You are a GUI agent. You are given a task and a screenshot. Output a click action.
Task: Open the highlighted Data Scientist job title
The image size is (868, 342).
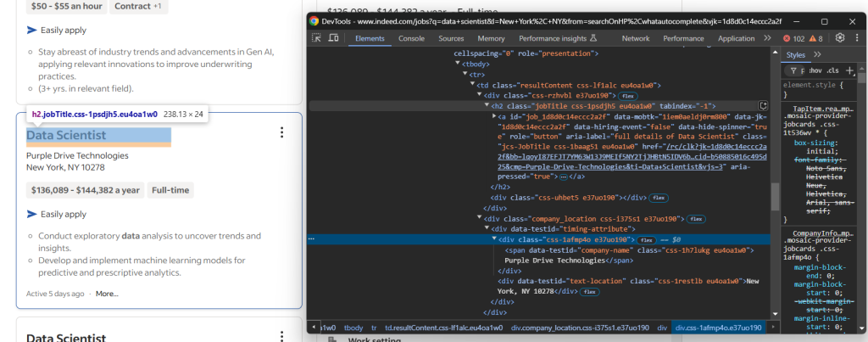[66, 135]
